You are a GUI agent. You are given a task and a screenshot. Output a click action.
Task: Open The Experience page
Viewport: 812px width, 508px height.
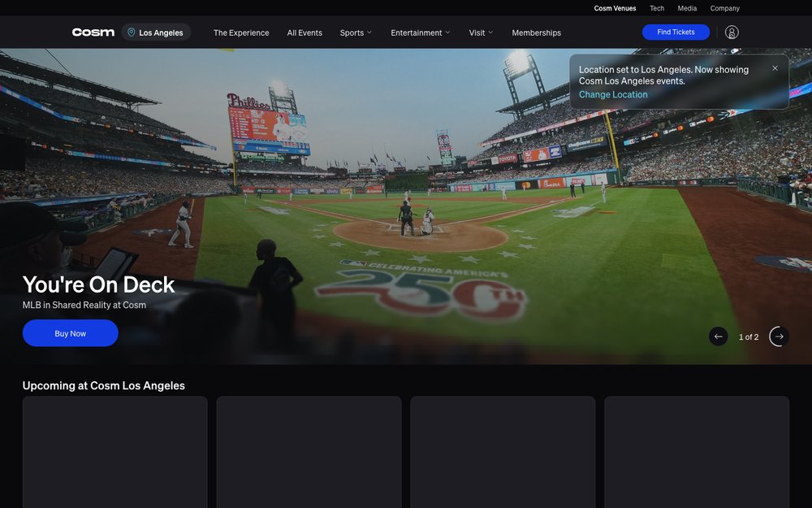click(x=241, y=33)
